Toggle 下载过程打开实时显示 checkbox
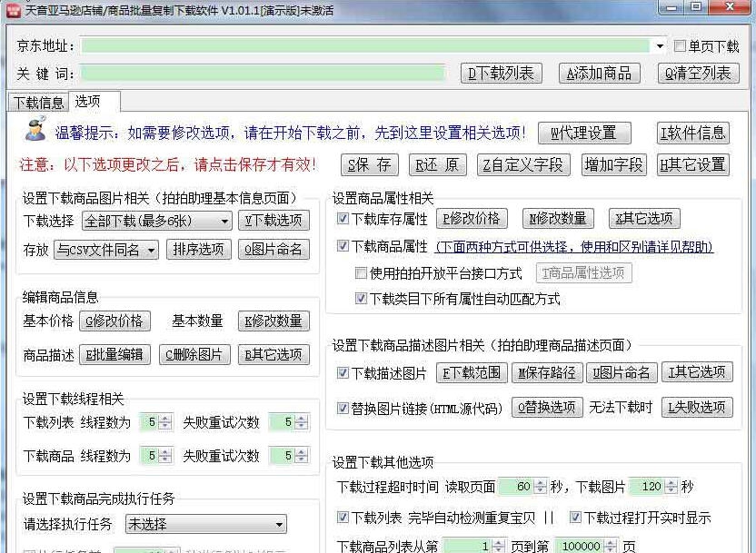This screenshot has width=756, height=553. (x=575, y=518)
